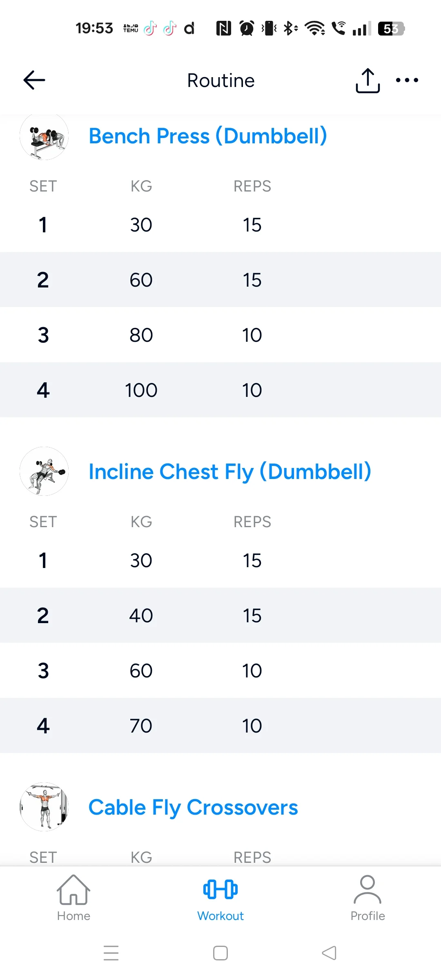The height and width of the screenshot is (980, 441).
Task: Select Incline Chest Fly set 2 with 40 kg
Action: click(220, 615)
